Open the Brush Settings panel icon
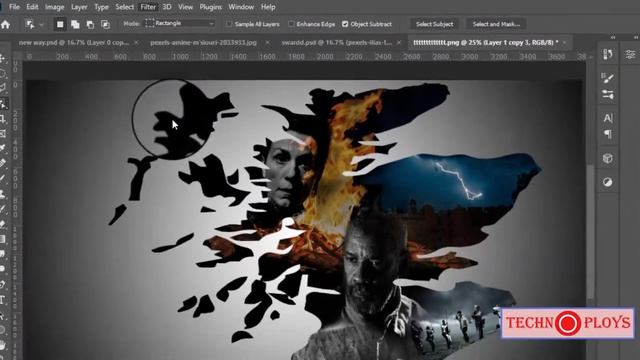The image size is (640, 360). coord(608,78)
